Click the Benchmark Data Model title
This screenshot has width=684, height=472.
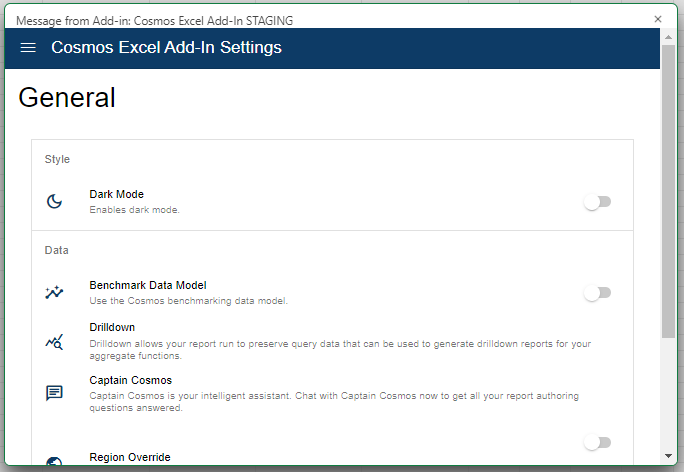(148, 285)
